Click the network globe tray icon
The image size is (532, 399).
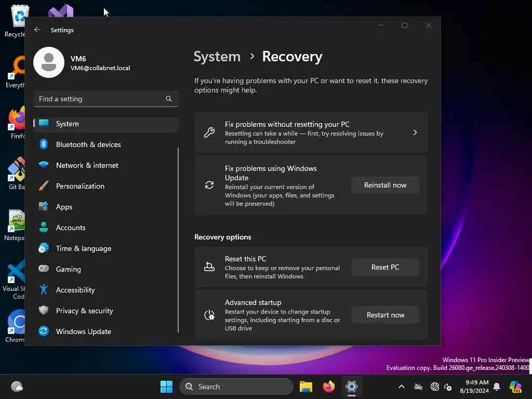pyautogui.click(x=435, y=387)
